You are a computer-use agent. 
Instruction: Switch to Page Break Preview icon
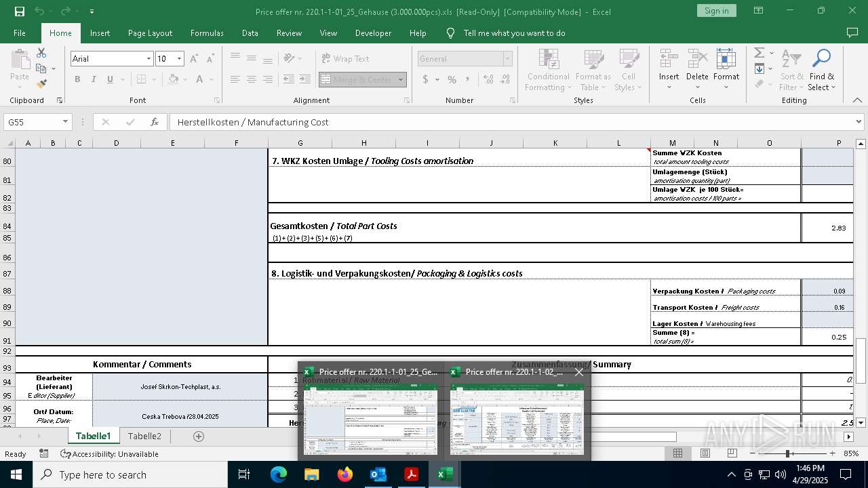coord(732,453)
